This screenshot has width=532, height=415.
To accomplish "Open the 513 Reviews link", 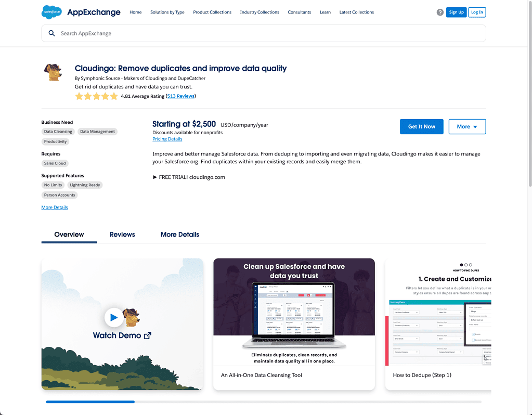I will click(x=181, y=96).
